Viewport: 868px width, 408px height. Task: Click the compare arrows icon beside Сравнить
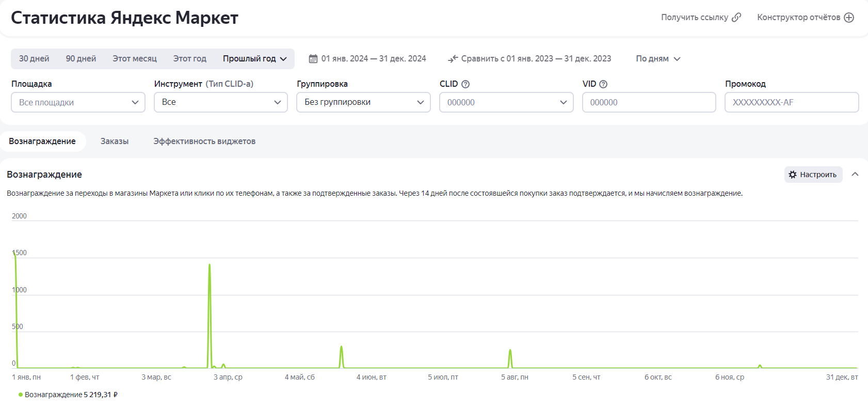click(453, 59)
